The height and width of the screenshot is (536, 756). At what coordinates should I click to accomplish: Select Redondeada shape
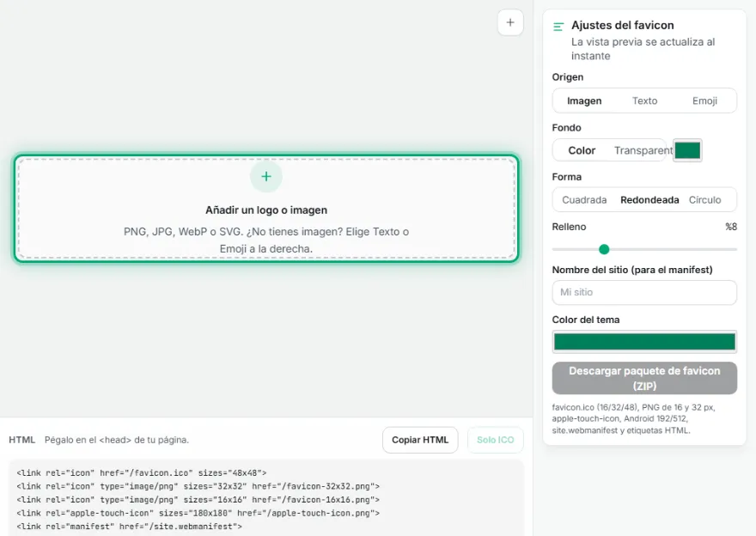(x=649, y=199)
